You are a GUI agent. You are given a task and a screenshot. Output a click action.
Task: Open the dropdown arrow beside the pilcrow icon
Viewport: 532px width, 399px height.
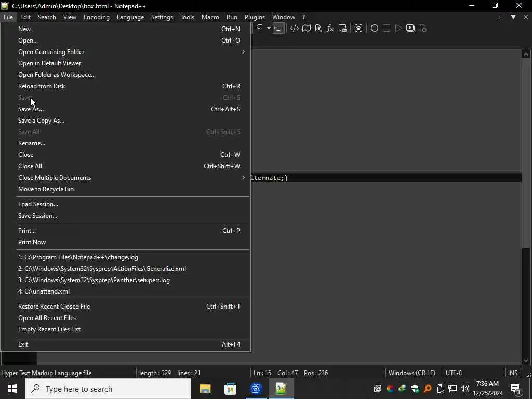click(x=269, y=28)
